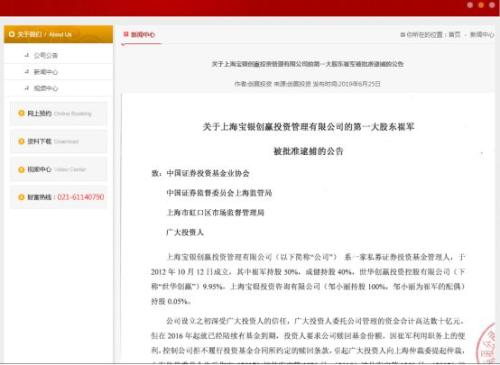Select the 新闻中心 tab above the article
The image size is (500, 365).
click(x=143, y=34)
